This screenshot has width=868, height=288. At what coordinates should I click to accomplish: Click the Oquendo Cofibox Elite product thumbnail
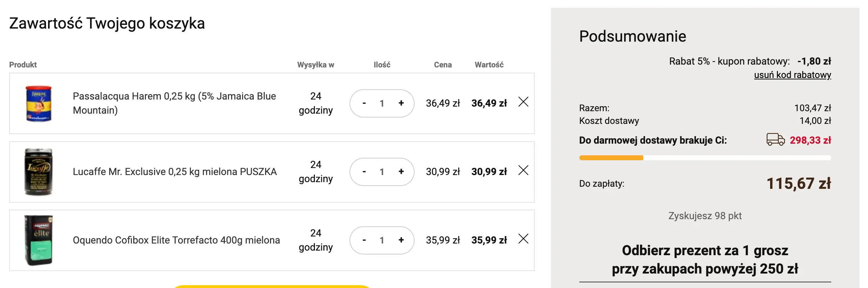pyautogui.click(x=39, y=240)
